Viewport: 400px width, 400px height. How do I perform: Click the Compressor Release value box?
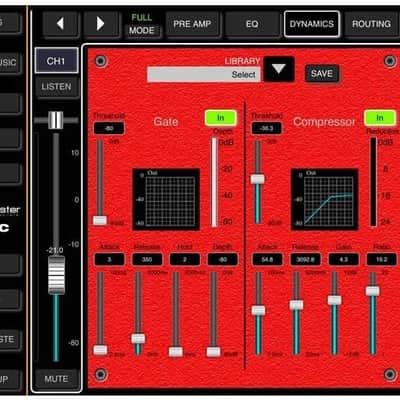[305, 259]
